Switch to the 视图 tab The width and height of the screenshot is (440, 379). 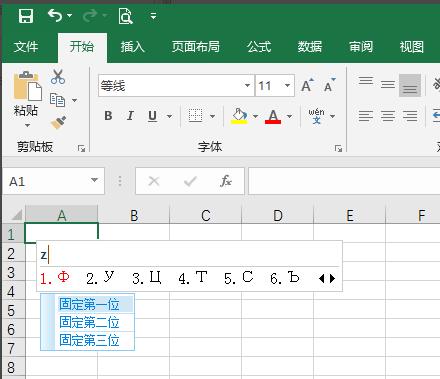point(412,47)
